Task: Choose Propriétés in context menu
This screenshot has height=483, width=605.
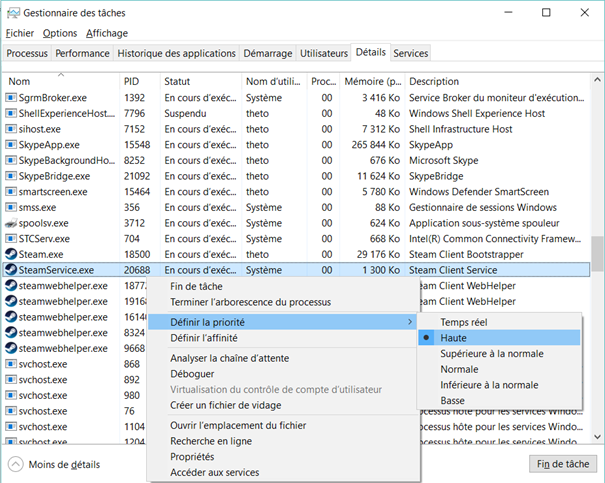Action: click(282, 457)
